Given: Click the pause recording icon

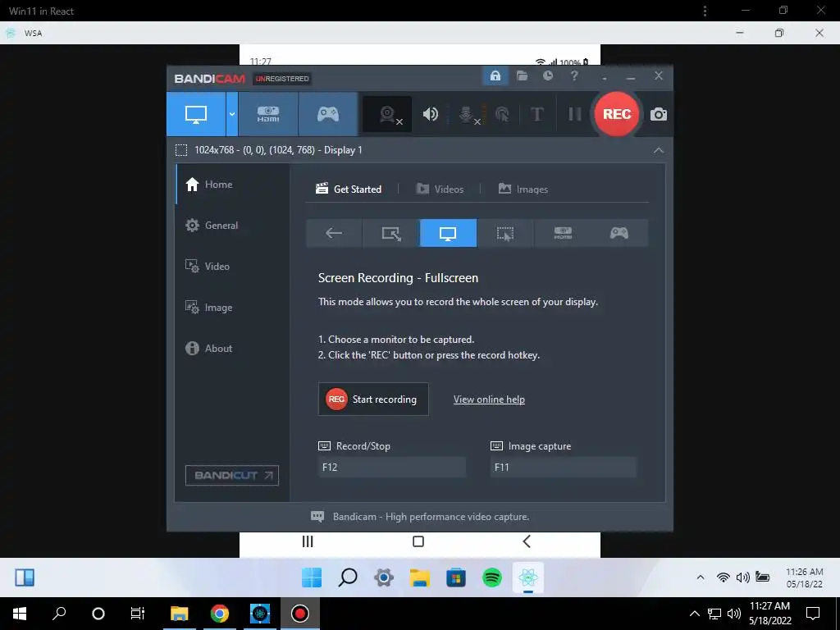Looking at the screenshot, I should click(574, 114).
